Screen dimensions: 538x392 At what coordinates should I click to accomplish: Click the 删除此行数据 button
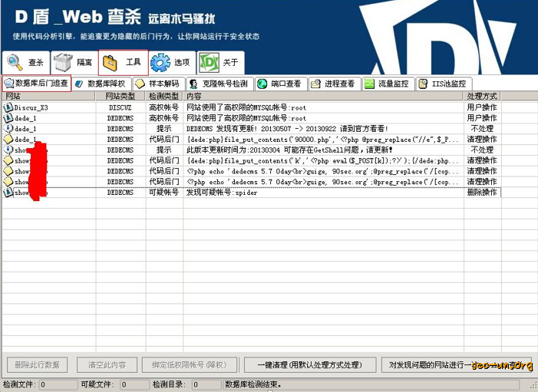click(37, 365)
